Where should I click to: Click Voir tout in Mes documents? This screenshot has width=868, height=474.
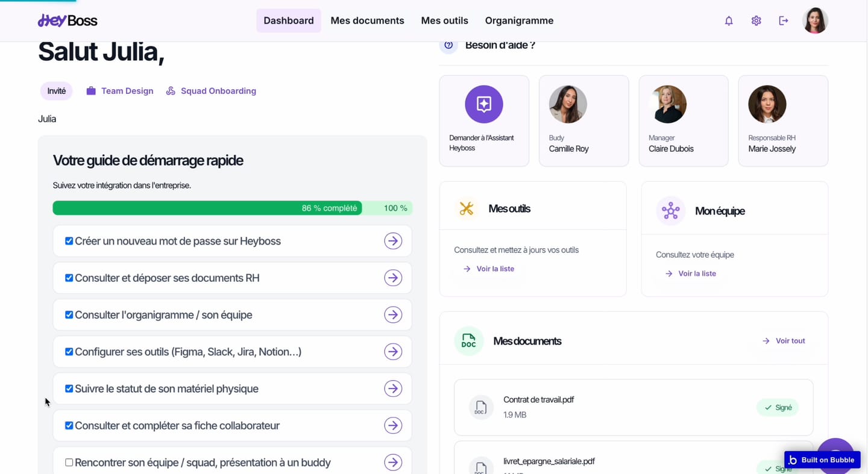[x=784, y=341]
